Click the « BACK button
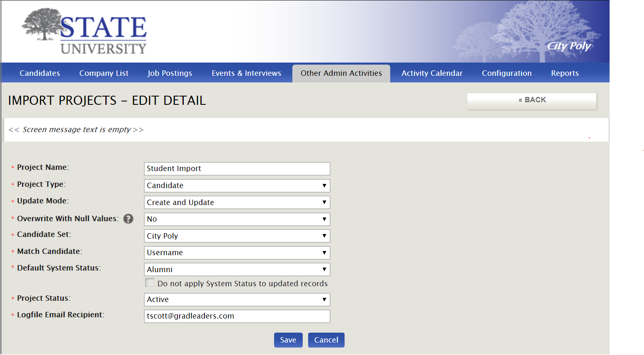 (x=532, y=100)
